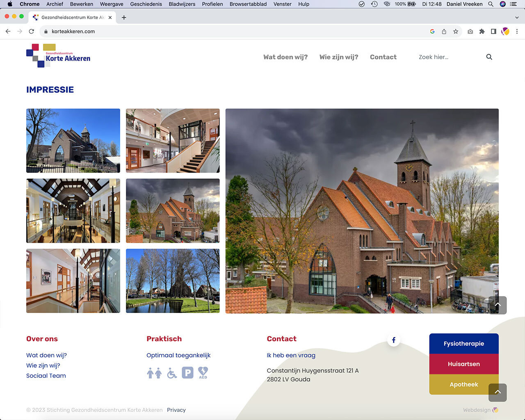This screenshot has height=420, width=525.
Task: Open the Bladwijzers menu
Action: (x=182, y=4)
